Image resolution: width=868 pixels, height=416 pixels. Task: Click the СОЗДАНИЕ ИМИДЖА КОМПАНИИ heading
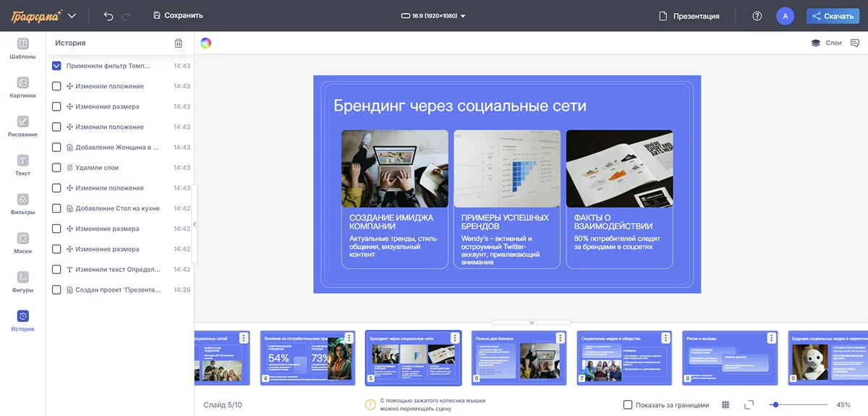[391, 222]
